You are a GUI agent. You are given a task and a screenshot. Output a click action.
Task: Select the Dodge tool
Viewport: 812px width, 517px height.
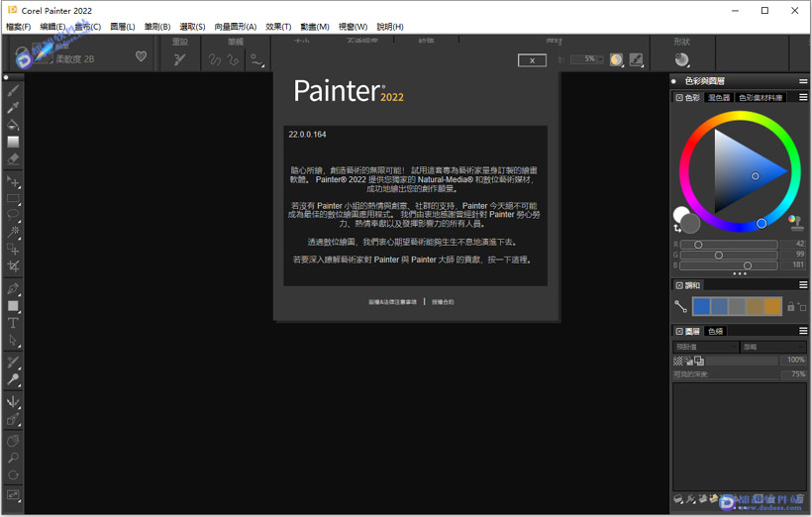pos(13,379)
